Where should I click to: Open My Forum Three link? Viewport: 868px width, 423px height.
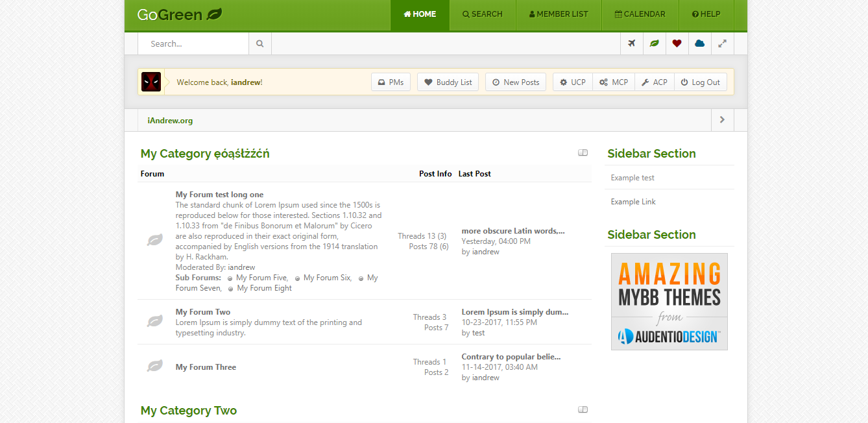[206, 367]
